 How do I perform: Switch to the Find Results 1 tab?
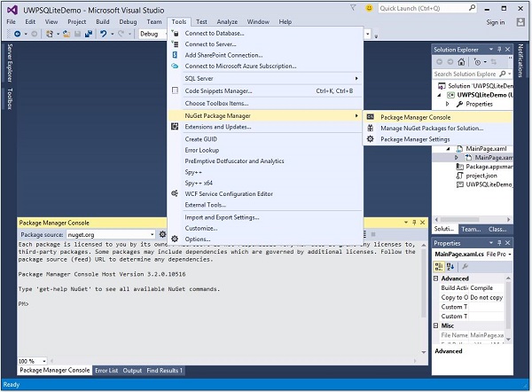coord(164,370)
